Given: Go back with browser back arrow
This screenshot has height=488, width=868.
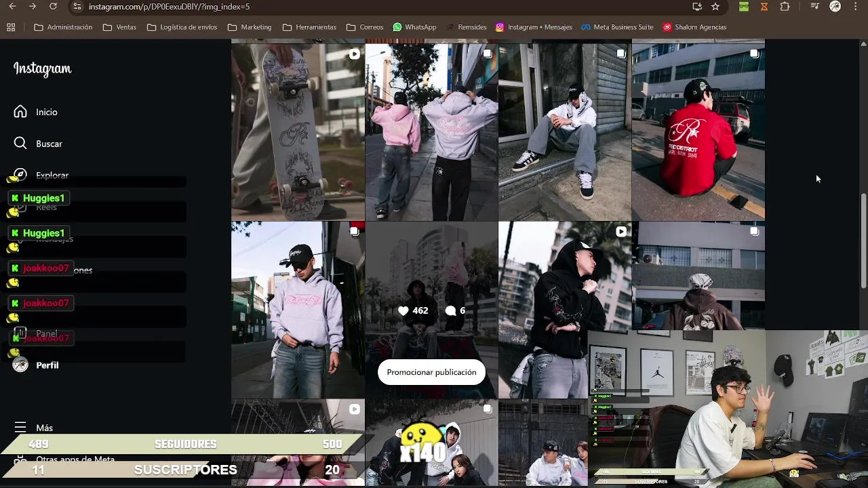Looking at the screenshot, I should click(12, 7).
